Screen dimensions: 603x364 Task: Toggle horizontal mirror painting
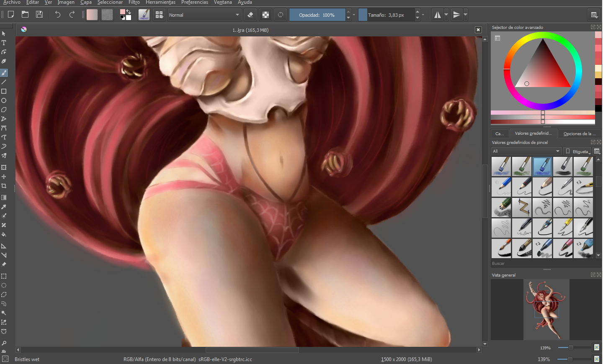pyautogui.click(x=437, y=15)
